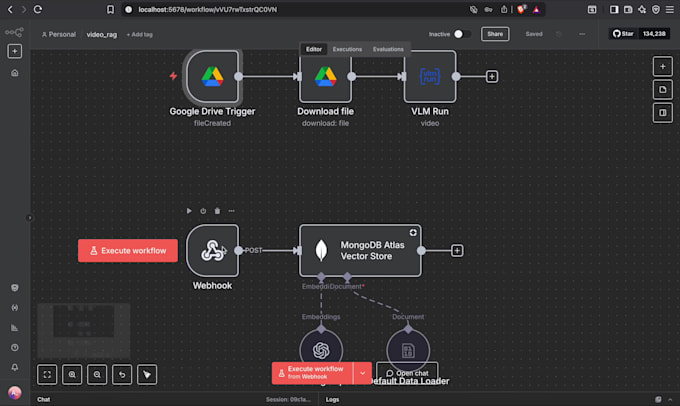Click the session ID text in chat
This screenshot has height=406, width=680.
coord(288,399)
